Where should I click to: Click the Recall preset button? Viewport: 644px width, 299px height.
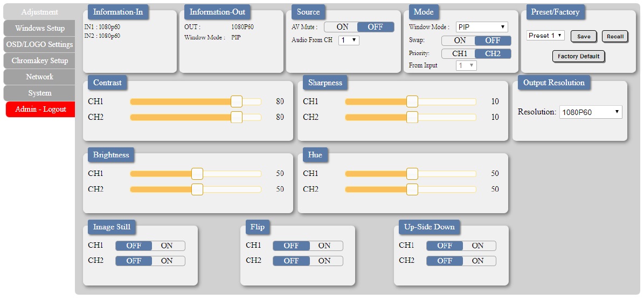[x=615, y=36]
